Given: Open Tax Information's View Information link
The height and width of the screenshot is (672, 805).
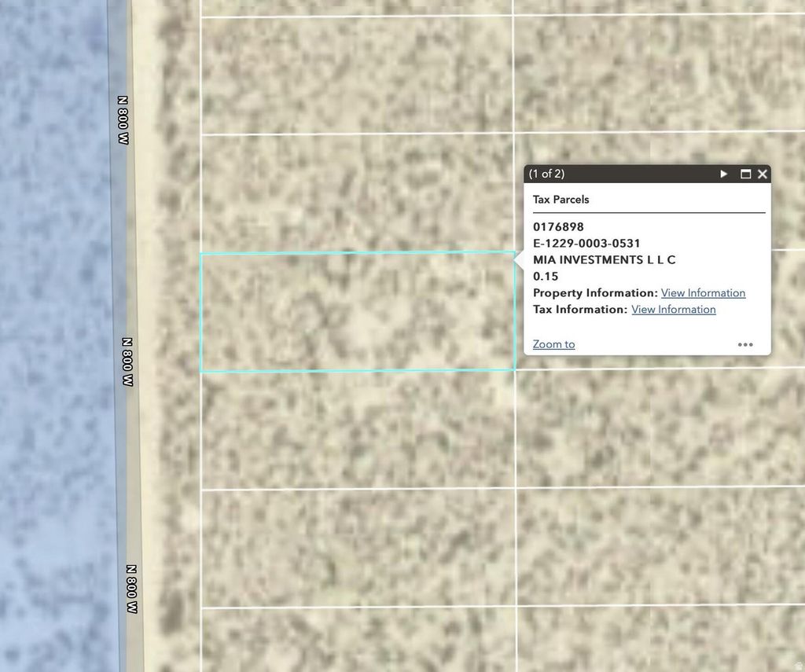Looking at the screenshot, I should (673, 309).
